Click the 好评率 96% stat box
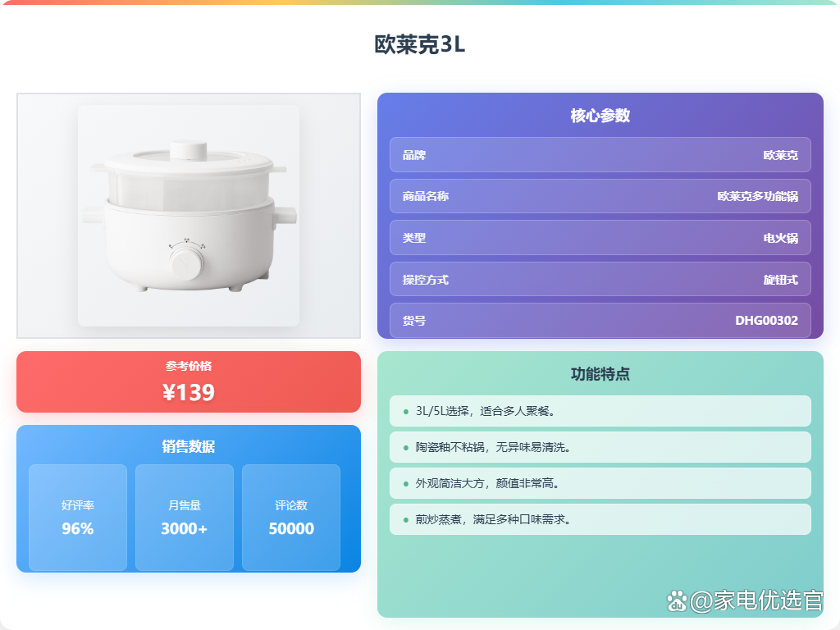 [x=78, y=518]
